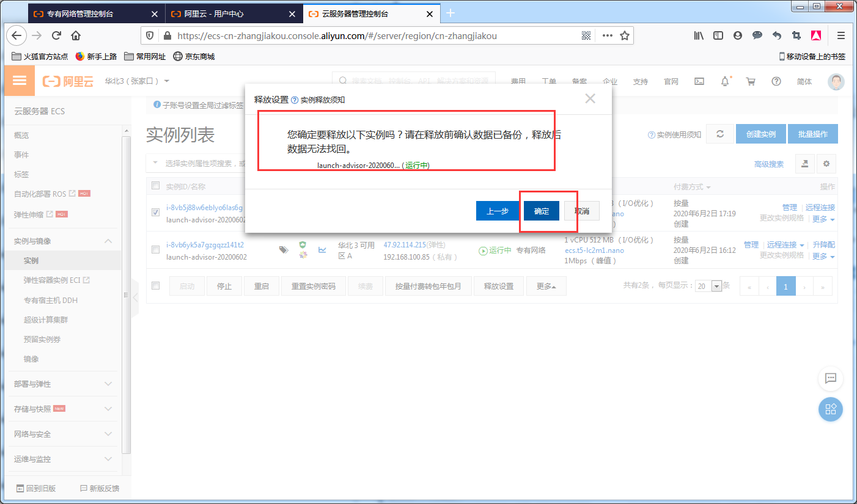Open the notifications bell icon
Screen dimensions: 857x504
pyautogui.click(x=724, y=81)
